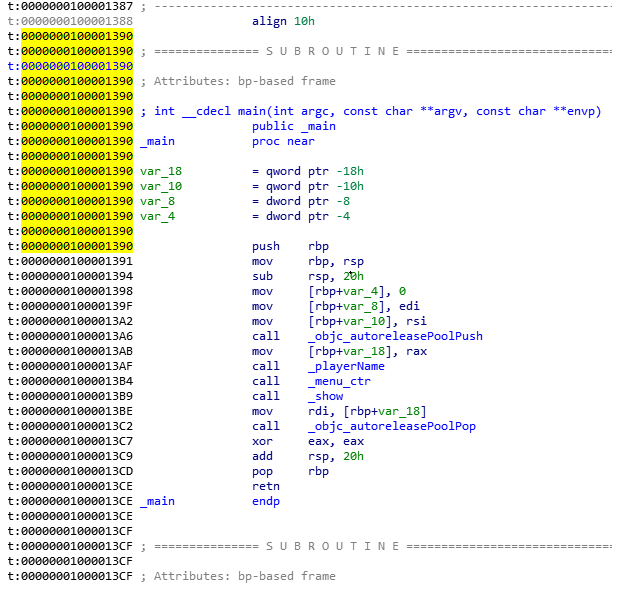
Task: Select the 'sub rsp, 20h' instruction
Action: pyautogui.click(x=308, y=276)
